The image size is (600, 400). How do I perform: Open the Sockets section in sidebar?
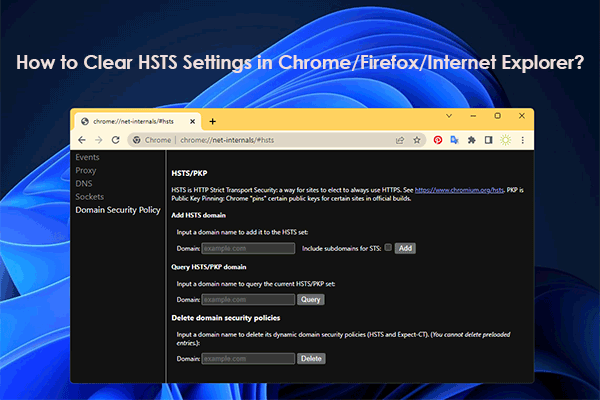(90, 197)
